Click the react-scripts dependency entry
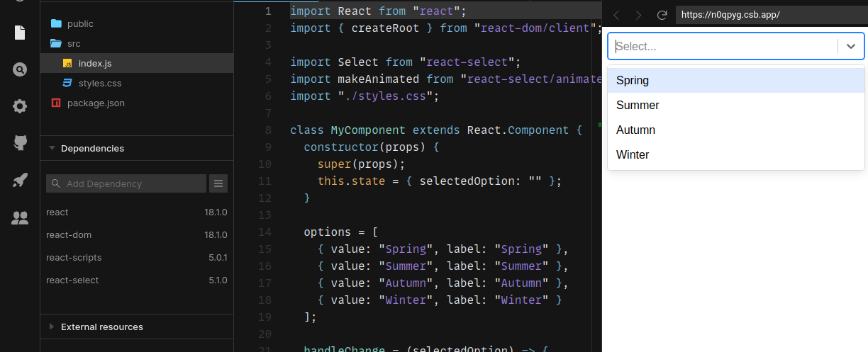 click(137, 257)
